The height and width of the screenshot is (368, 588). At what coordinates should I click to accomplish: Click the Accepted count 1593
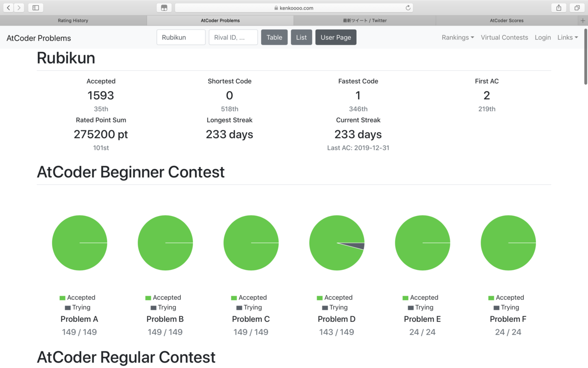point(101,95)
